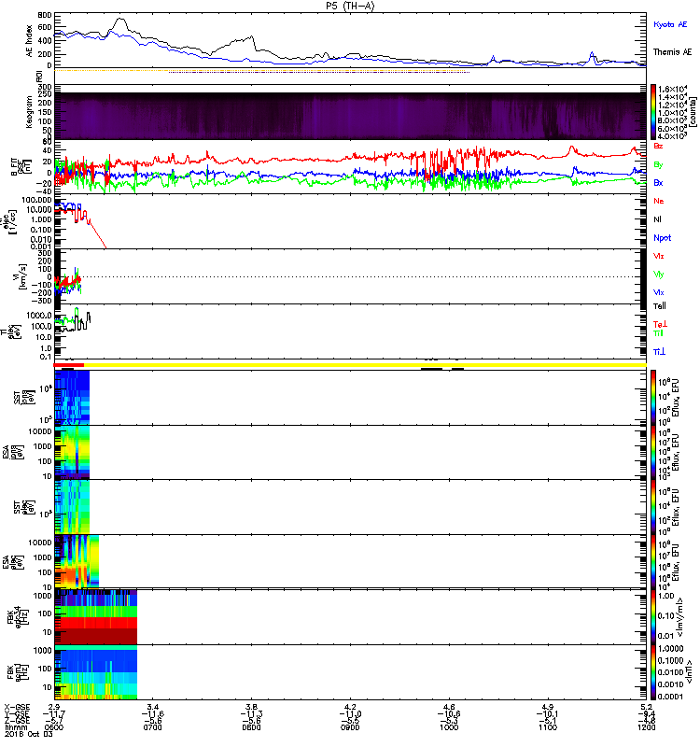
Task: Click the 2016 Oct 03 date label
Action: tap(29, 734)
